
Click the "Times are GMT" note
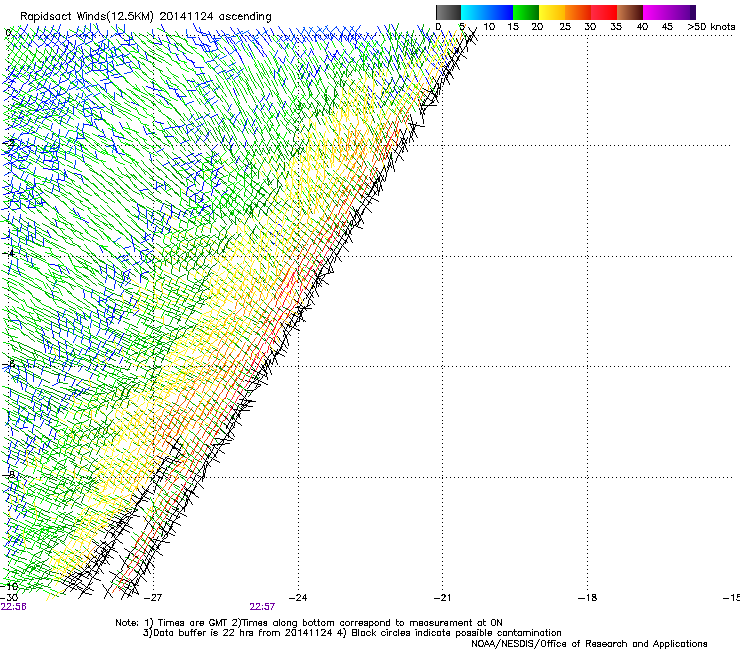click(x=193, y=623)
